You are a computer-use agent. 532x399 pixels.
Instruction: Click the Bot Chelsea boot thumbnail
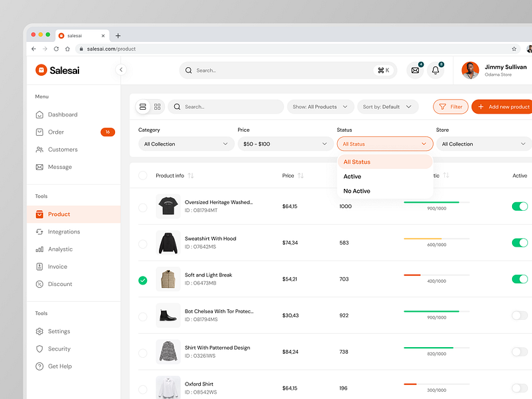pyautogui.click(x=168, y=315)
